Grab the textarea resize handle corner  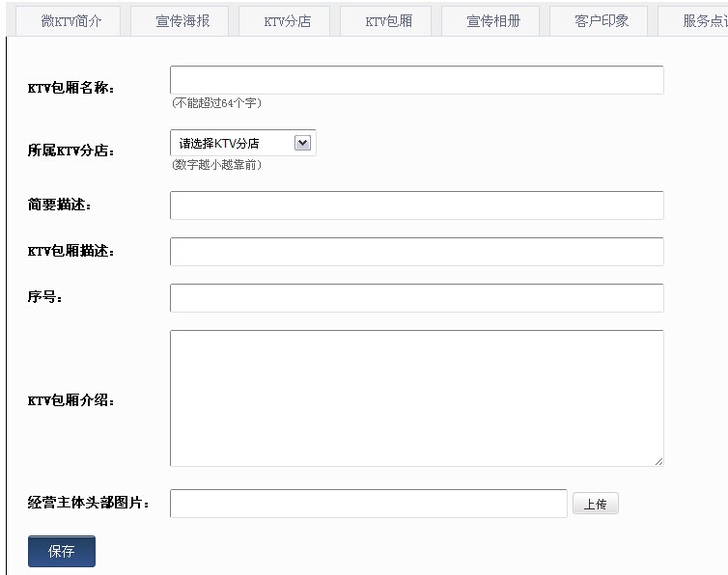click(x=658, y=461)
